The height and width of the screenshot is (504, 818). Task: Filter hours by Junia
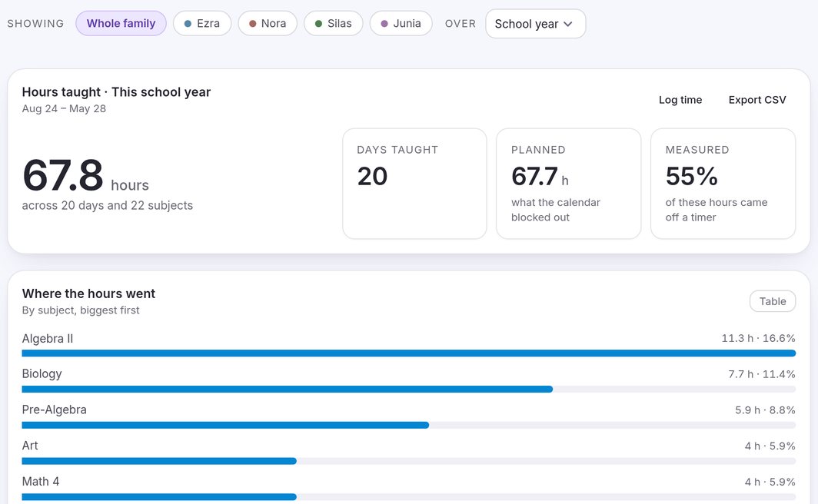(x=401, y=24)
